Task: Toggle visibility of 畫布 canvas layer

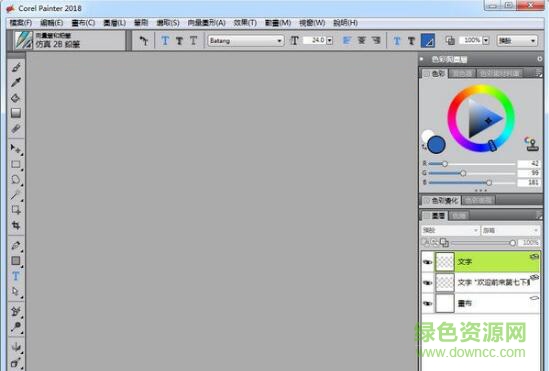Action: click(428, 303)
